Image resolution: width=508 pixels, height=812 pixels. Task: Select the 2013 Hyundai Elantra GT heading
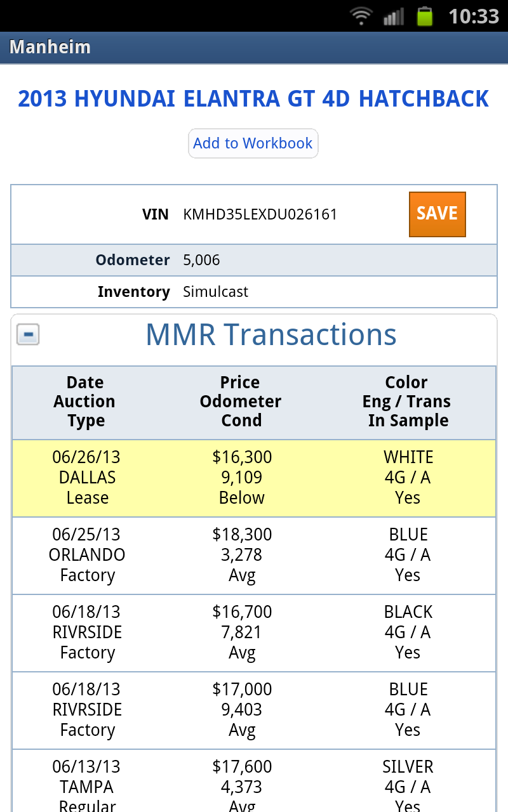click(x=253, y=99)
